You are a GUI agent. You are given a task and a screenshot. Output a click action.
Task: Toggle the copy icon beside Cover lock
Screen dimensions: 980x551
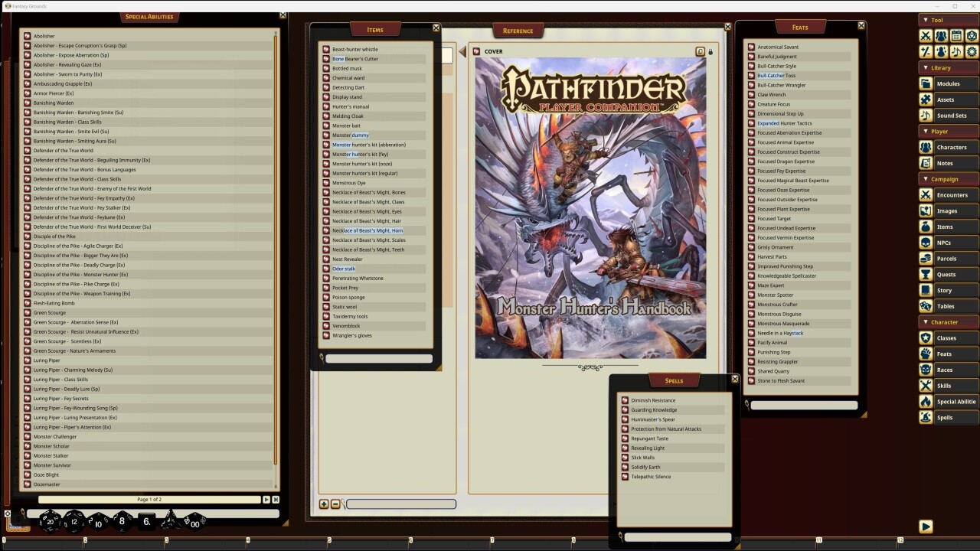700,52
